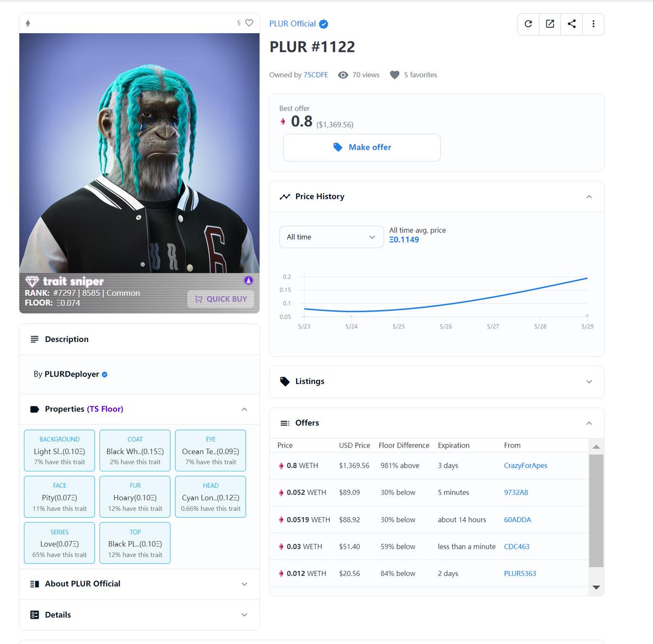Click the heart icon beside 5 favorites

[x=395, y=75]
